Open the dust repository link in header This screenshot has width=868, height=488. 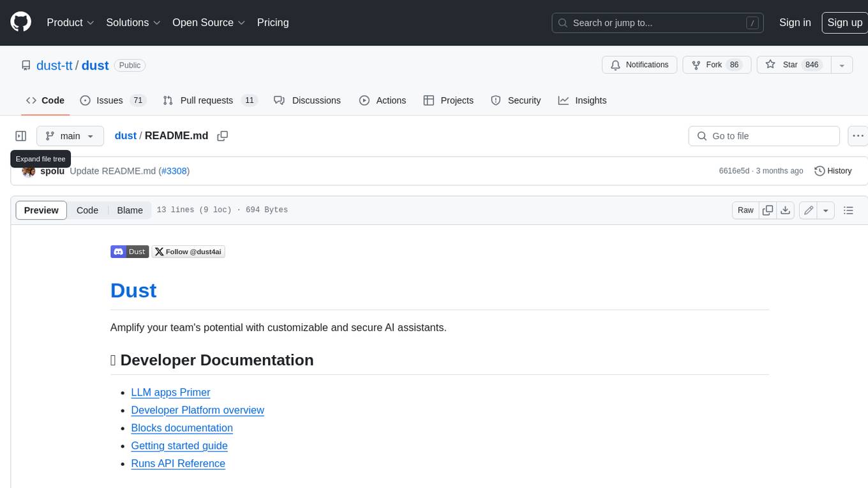(x=95, y=65)
